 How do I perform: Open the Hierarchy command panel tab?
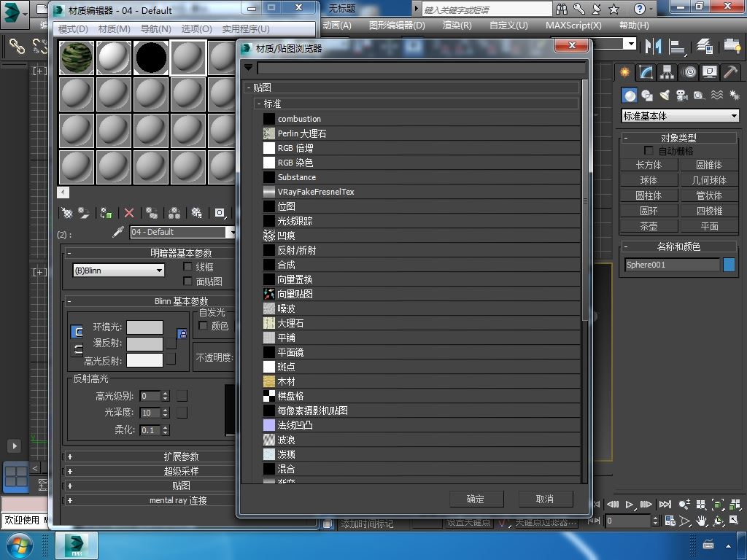pyautogui.click(x=667, y=72)
